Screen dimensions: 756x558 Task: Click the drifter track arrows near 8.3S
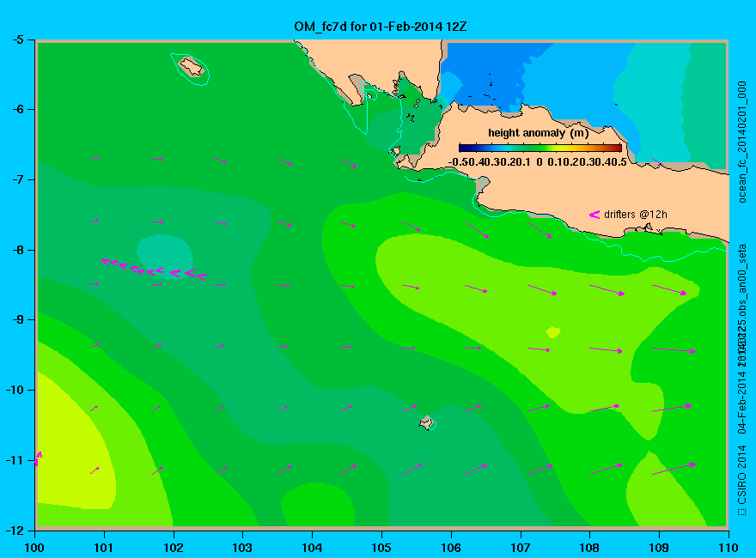point(155,269)
